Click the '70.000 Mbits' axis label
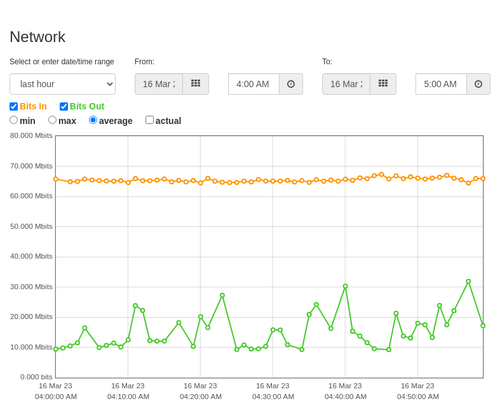The height and width of the screenshot is (403, 500). 31,166
